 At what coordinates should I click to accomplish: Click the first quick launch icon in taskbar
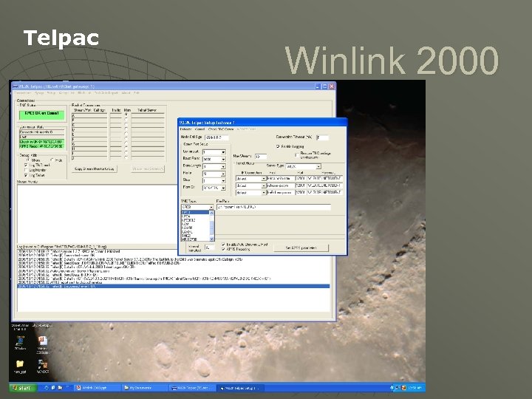pyautogui.click(x=46, y=388)
